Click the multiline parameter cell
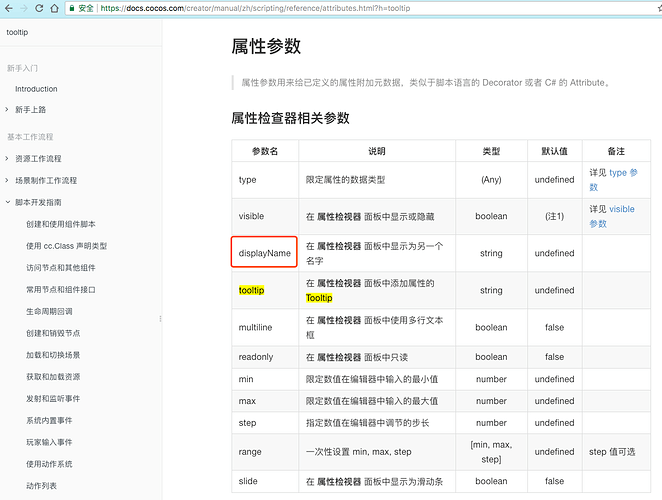The height and width of the screenshot is (500, 662). [265, 327]
